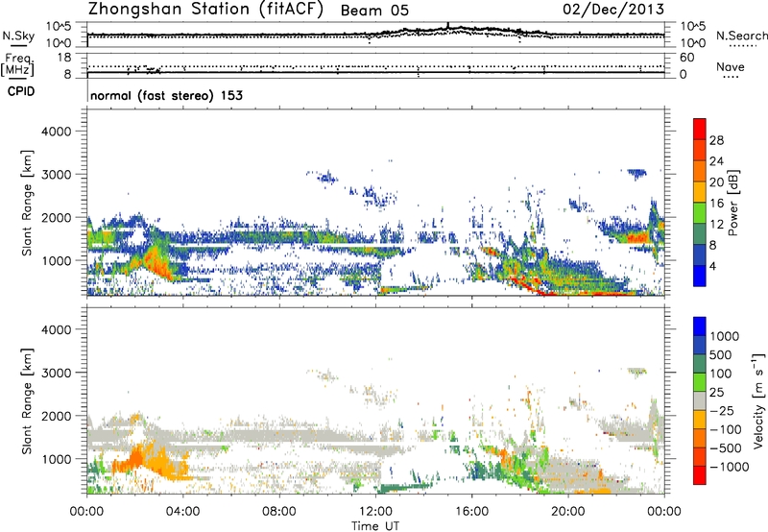This screenshot has width=768, height=532.
Task: Click the orange echo patch near 03:00 in power panel
Action: click(156, 262)
